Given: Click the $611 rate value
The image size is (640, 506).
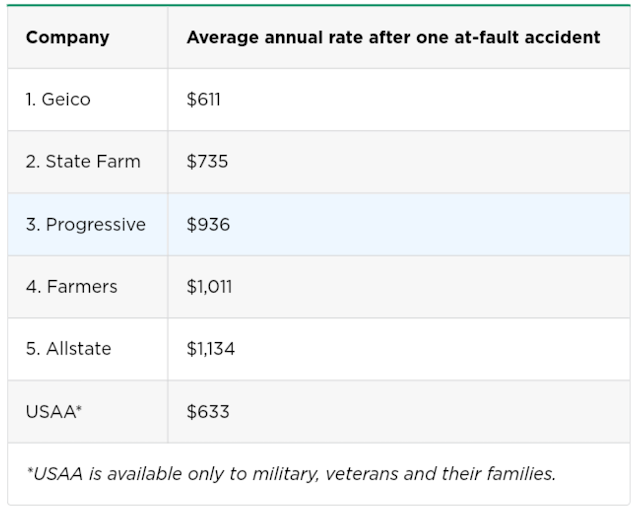Looking at the screenshot, I should [203, 99].
